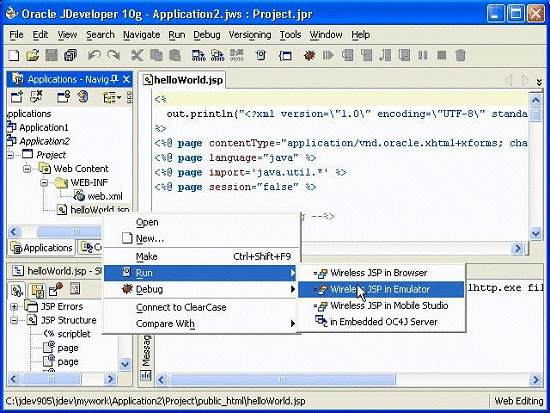Show the editor tab list chevron
Image resolution: width=550 pixels, height=413 pixels.
(x=539, y=82)
